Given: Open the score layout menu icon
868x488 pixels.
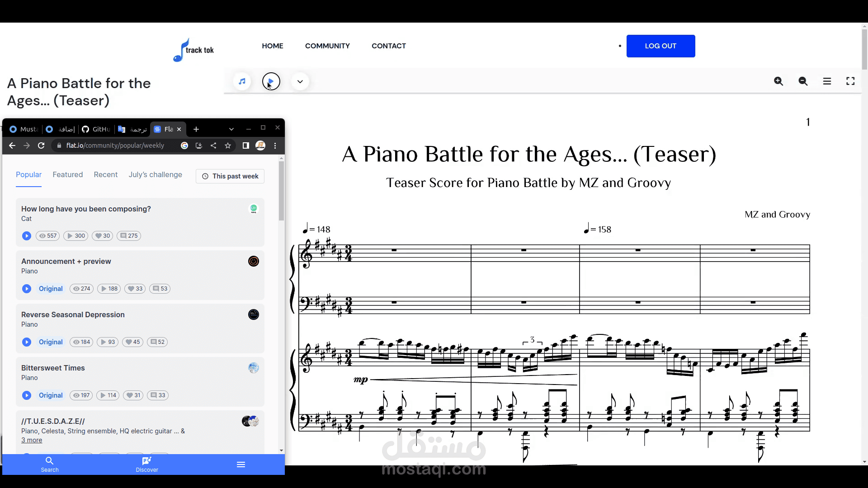Looking at the screenshot, I should tap(827, 81).
